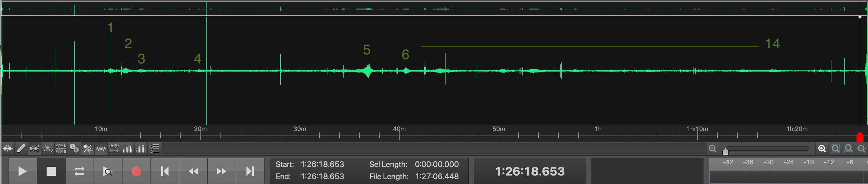Start playback with the Play button
The image size is (868, 184).
pos(23,171)
